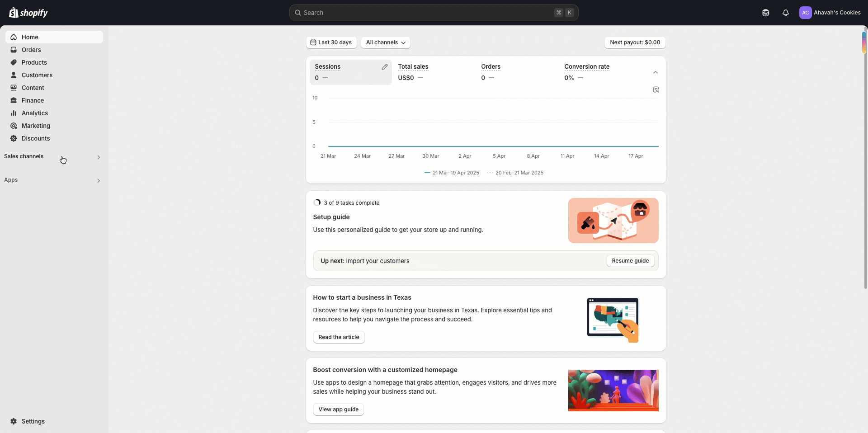
Task: Click Read the article button
Action: [339, 337]
